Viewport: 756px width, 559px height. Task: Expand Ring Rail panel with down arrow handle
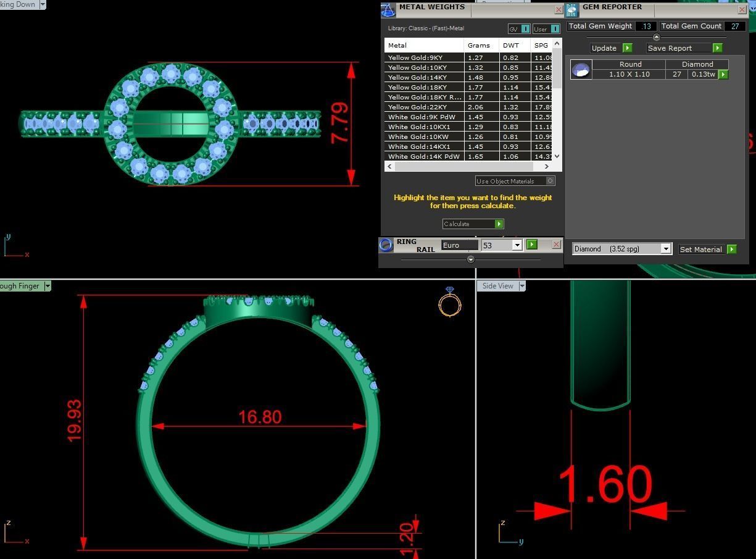click(471, 259)
